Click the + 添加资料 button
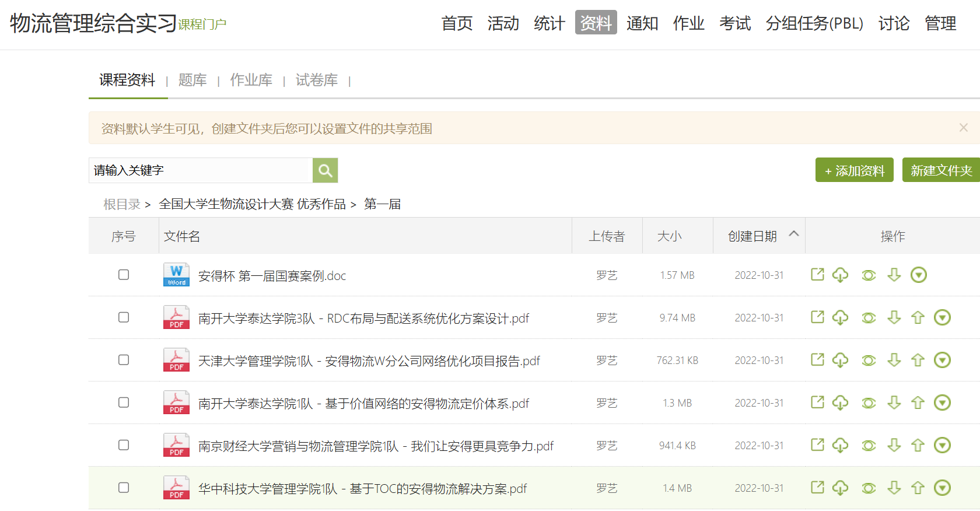Image resolution: width=980 pixels, height=511 pixels. [855, 170]
